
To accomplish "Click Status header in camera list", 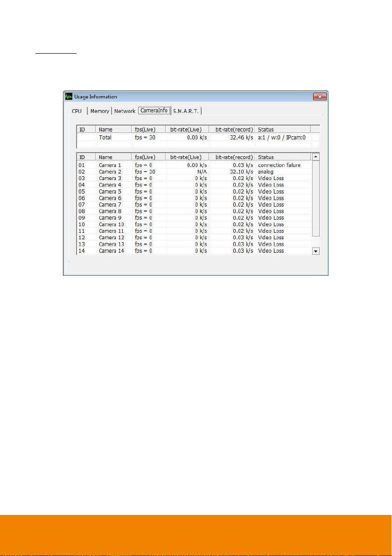I will tap(283, 157).
